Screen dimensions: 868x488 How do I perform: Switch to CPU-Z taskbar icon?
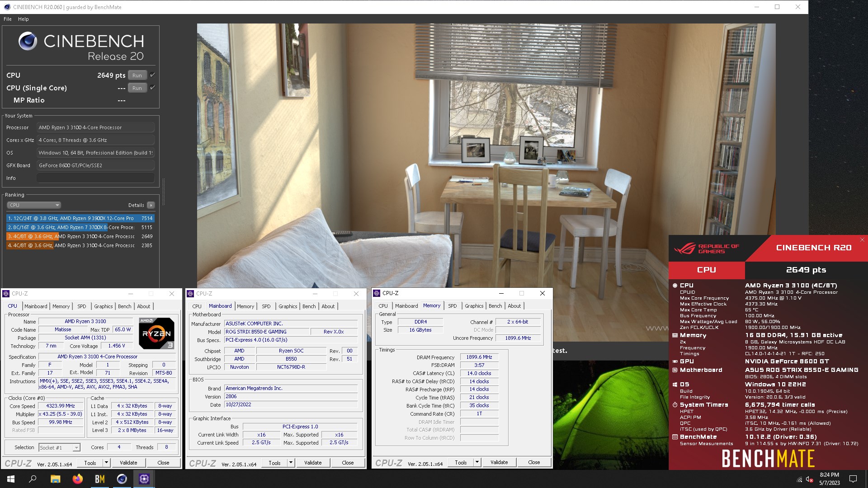point(144,479)
